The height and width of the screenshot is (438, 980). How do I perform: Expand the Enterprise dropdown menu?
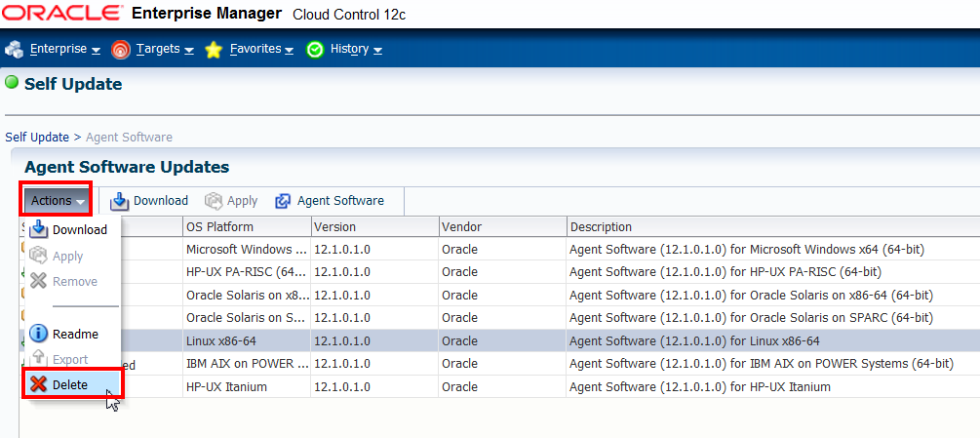click(x=65, y=49)
